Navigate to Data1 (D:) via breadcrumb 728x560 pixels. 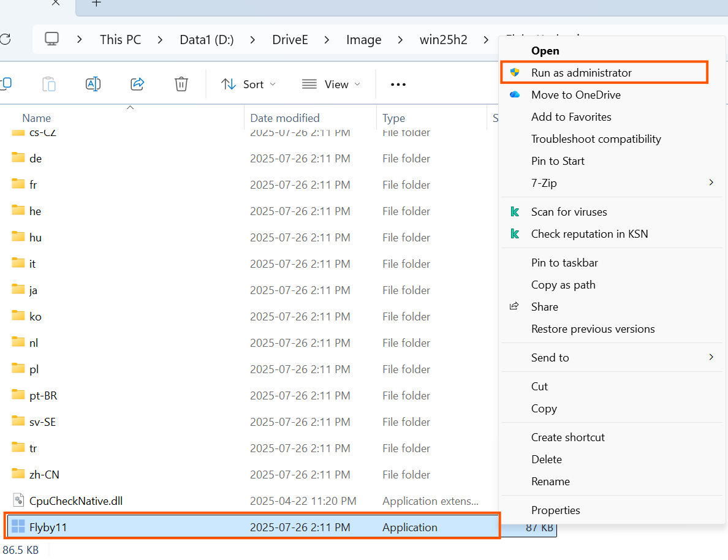tap(207, 39)
